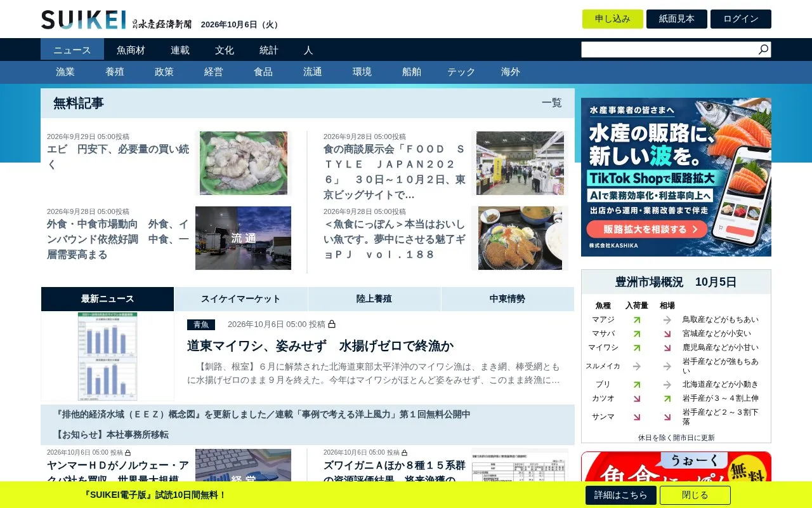Viewport: 812px width, 508px height.
Task: Go to the 経営 subcategory
Action: 214,72
